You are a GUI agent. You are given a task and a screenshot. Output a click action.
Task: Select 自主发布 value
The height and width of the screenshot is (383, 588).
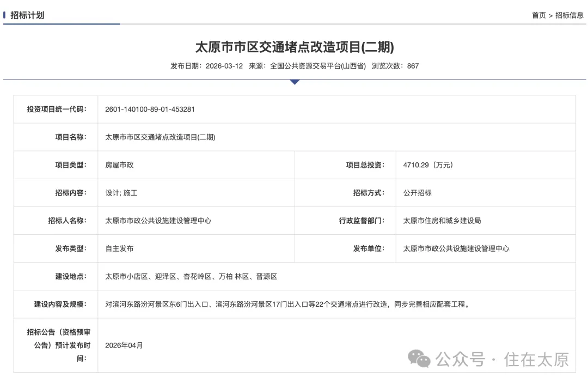point(119,248)
